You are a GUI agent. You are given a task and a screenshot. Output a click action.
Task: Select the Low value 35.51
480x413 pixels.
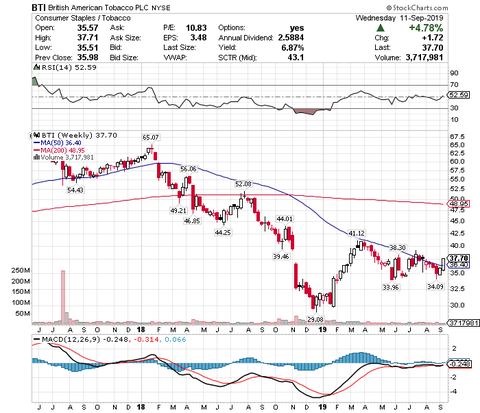click(x=88, y=48)
